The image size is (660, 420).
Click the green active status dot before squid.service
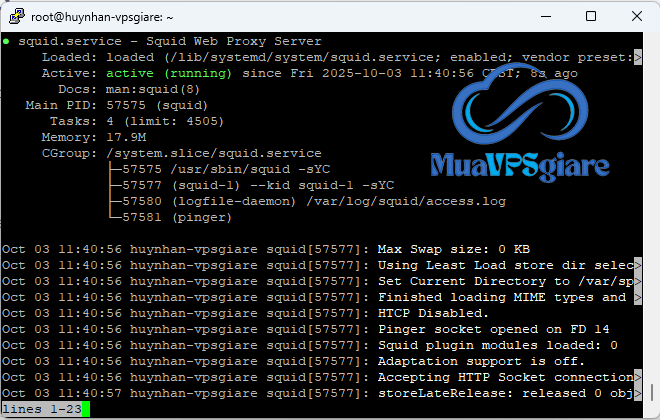tap(7, 42)
